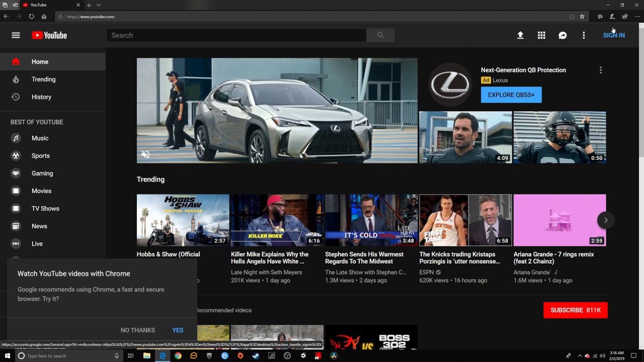Open News in the sidebar
The width and height of the screenshot is (644, 362).
click(53, 226)
